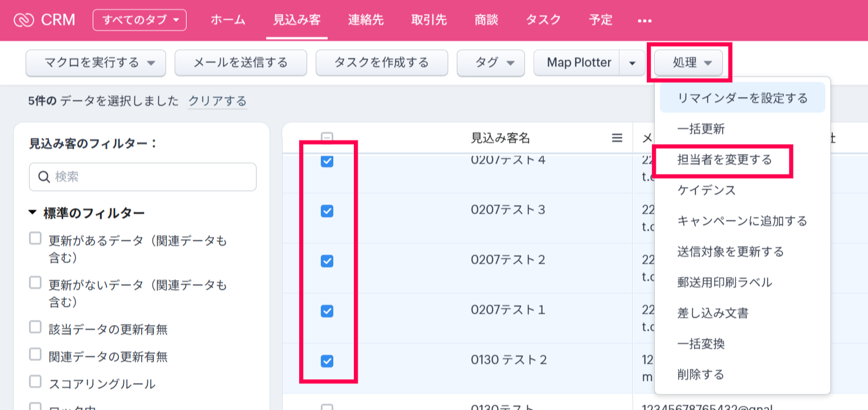Uncheck the 0207テスト４ row checkbox
This screenshot has width=868, height=410.
tap(327, 161)
